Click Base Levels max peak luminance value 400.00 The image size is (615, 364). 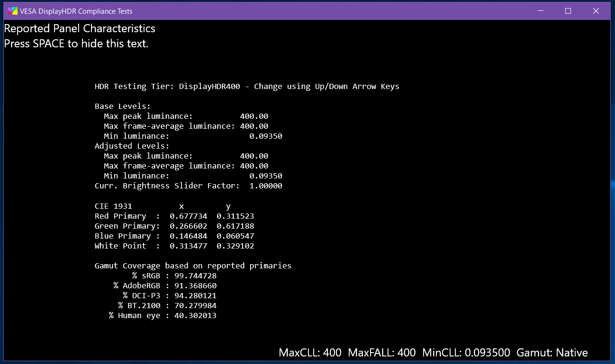[254, 116]
